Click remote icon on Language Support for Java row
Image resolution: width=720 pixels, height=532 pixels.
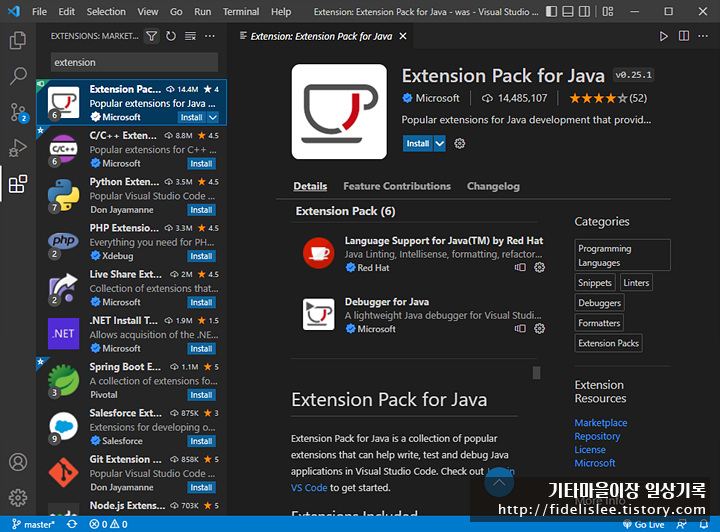tap(520, 267)
